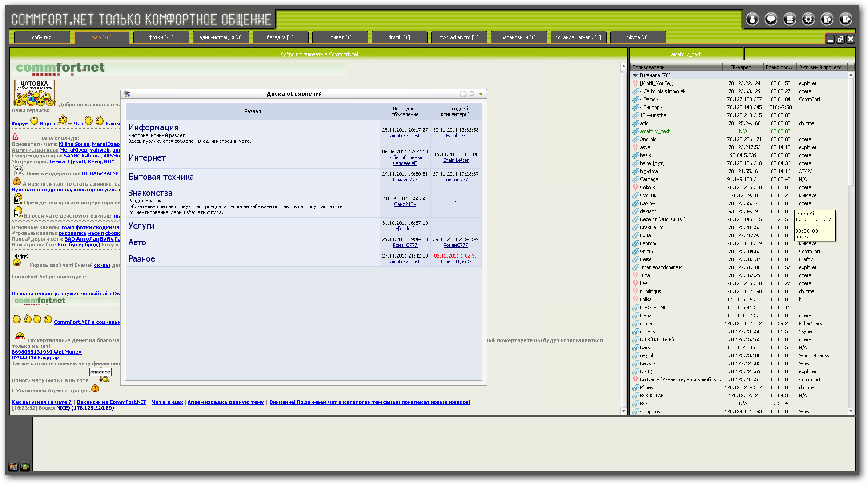
Task: Open the channel list stacked-lines icon
Action: [789, 19]
